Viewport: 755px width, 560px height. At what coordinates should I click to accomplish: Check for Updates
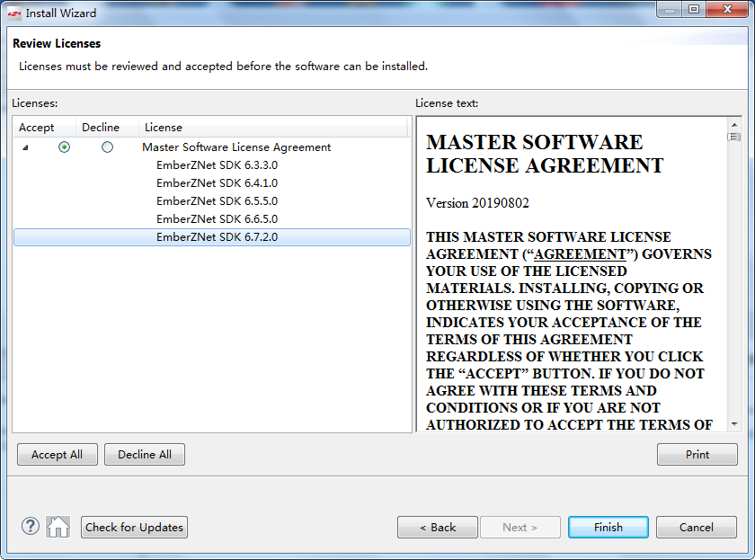click(134, 528)
